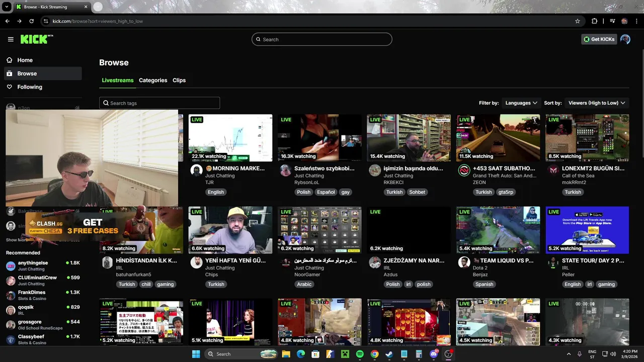
Task: Open Chips channel avatar
Action: pyautogui.click(x=196, y=262)
